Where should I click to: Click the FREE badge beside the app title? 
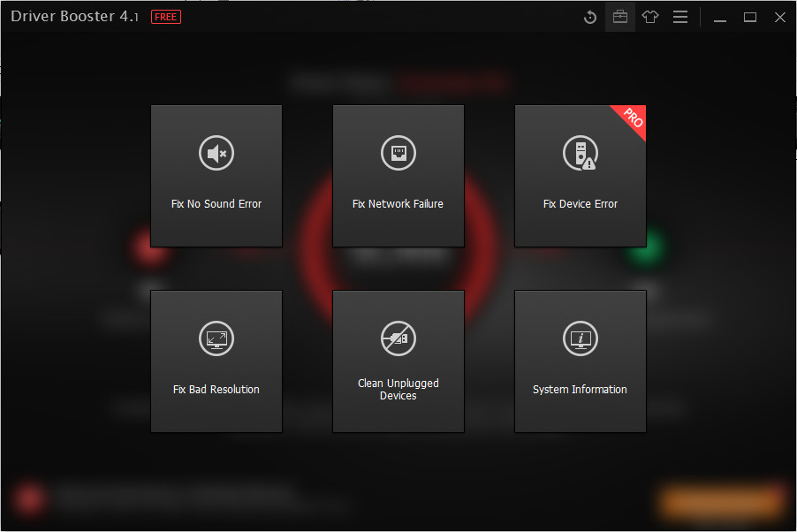point(165,16)
